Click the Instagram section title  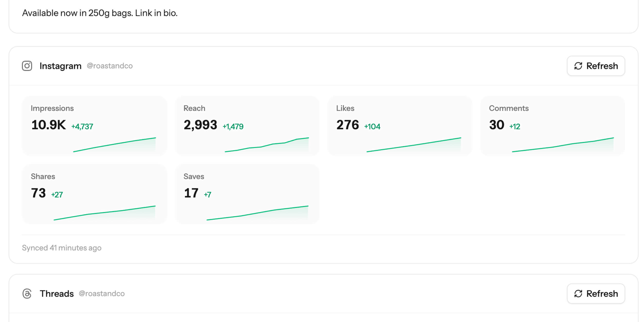tap(60, 66)
